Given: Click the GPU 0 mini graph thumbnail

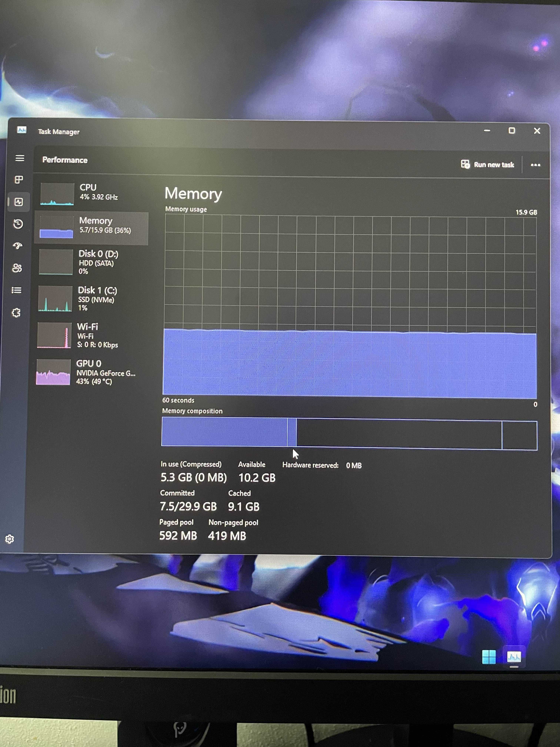Looking at the screenshot, I should tap(53, 372).
